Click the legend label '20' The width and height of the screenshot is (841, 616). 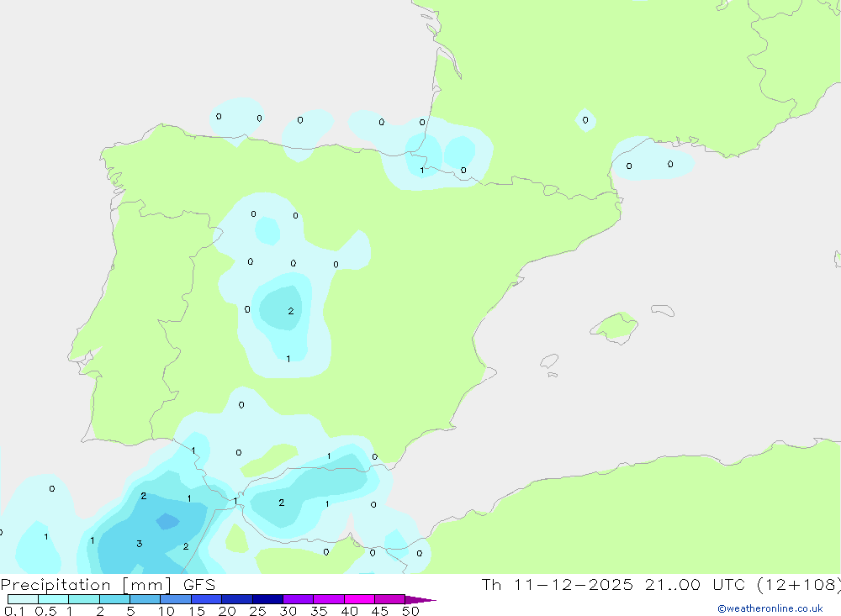(227, 611)
